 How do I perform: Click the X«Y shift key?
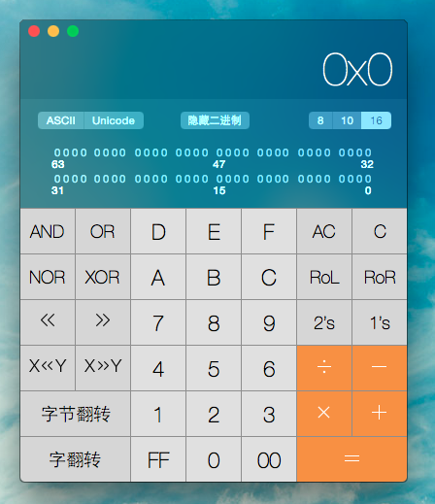pos(48,368)
